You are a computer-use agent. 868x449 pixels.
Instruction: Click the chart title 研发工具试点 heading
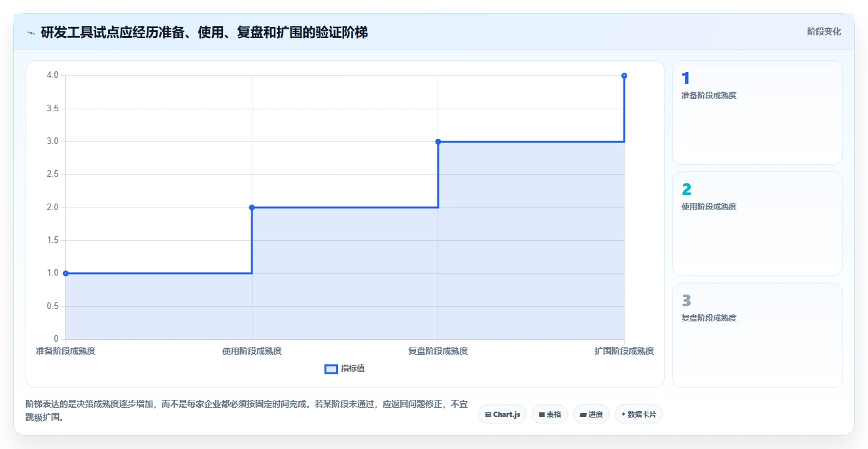[204, 32]
